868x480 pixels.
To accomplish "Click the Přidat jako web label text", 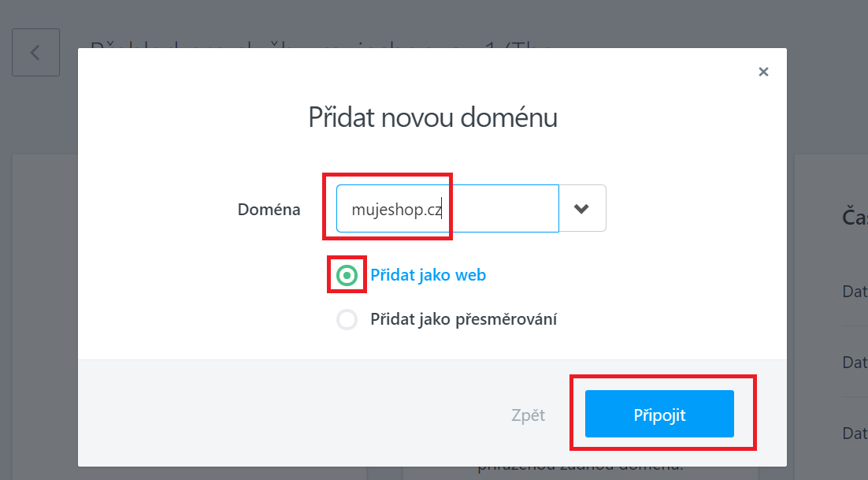I will click(428, 275).
